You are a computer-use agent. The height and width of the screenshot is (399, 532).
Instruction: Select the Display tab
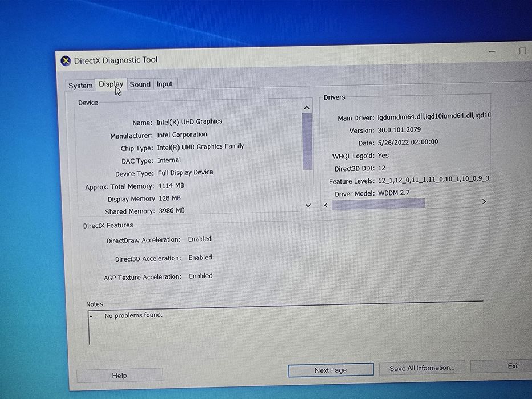[x=111, y=84]
